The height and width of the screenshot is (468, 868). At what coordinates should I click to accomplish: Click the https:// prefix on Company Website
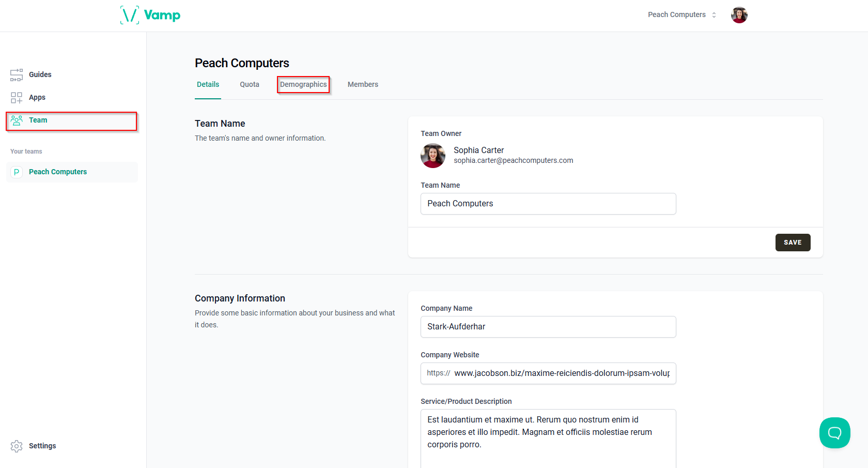438,373
